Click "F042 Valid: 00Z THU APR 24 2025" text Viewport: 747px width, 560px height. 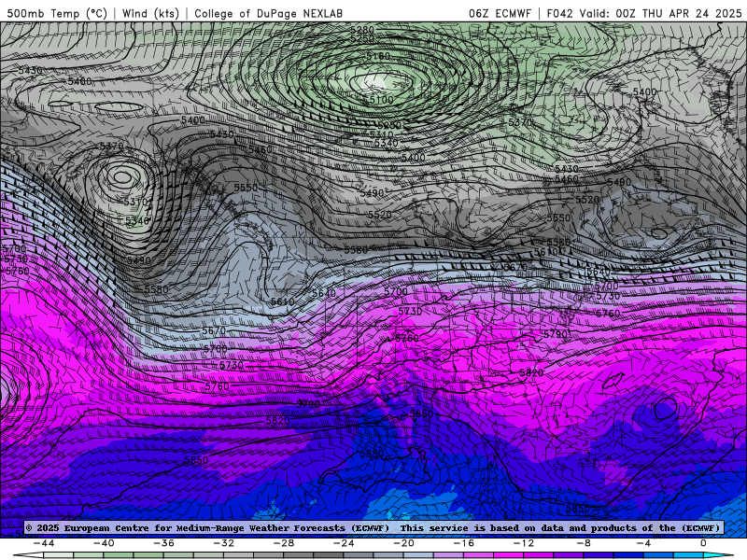(644, 13)
